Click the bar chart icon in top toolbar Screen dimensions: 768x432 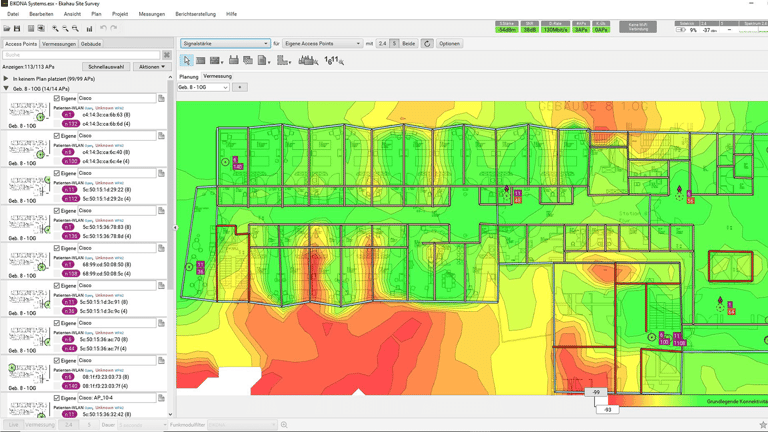click(89, 29)
